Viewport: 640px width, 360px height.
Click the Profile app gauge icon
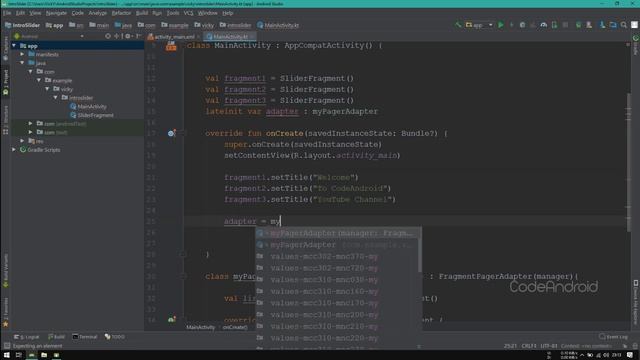pyautogui.click(x=543, y=25)
